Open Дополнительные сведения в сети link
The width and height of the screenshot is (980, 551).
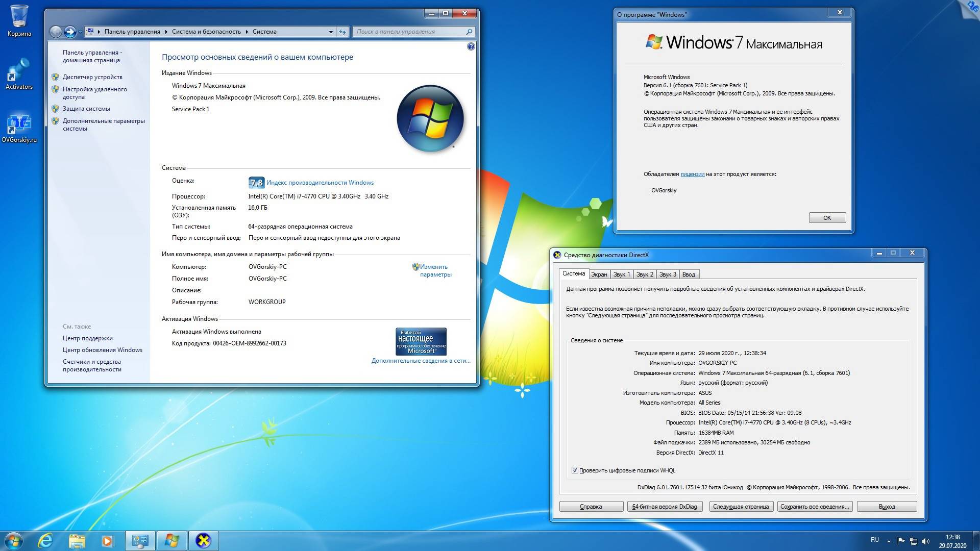point(421,361)
